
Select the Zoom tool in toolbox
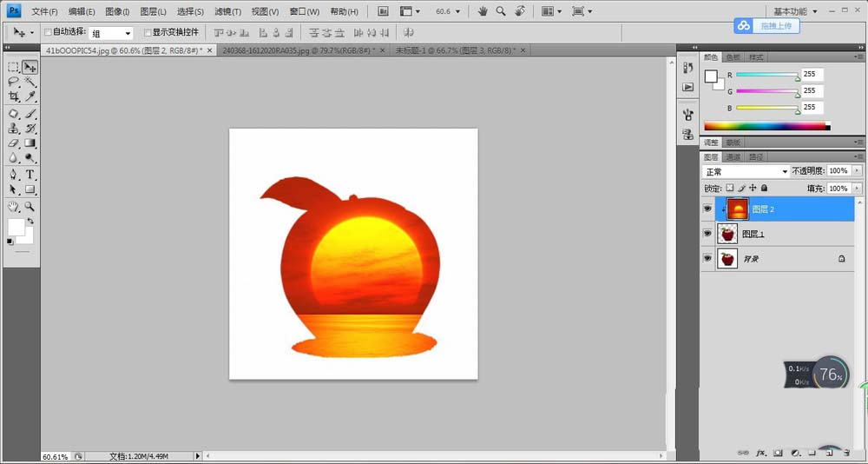[x=30, y=207]
